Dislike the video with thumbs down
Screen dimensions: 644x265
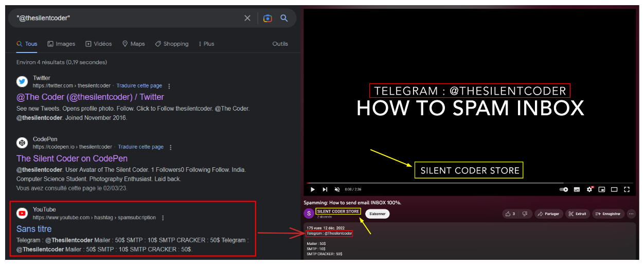pos(525,214)
